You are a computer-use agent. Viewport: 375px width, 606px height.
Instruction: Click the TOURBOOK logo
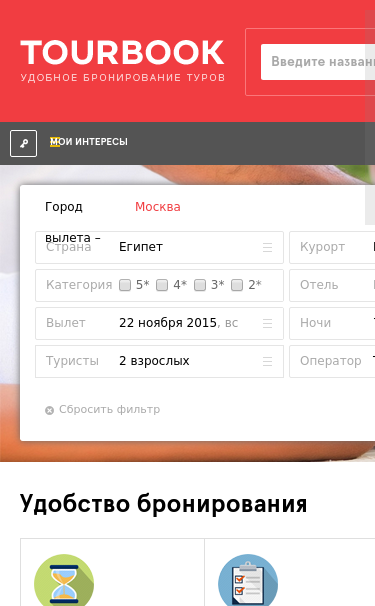[122, 61]
